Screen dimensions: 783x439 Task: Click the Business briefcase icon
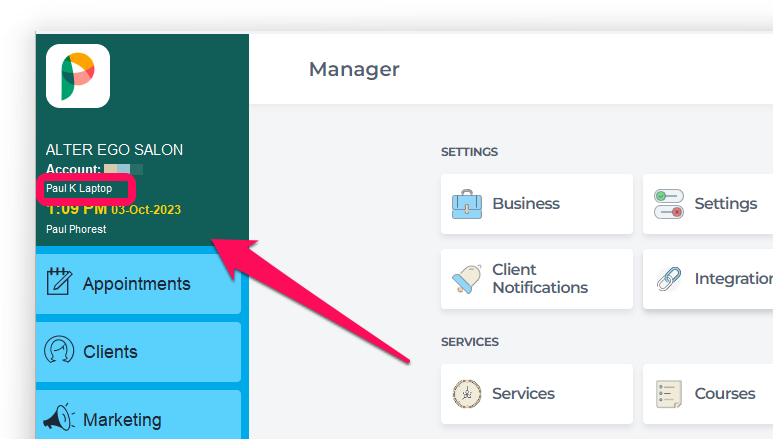(467, 204)
